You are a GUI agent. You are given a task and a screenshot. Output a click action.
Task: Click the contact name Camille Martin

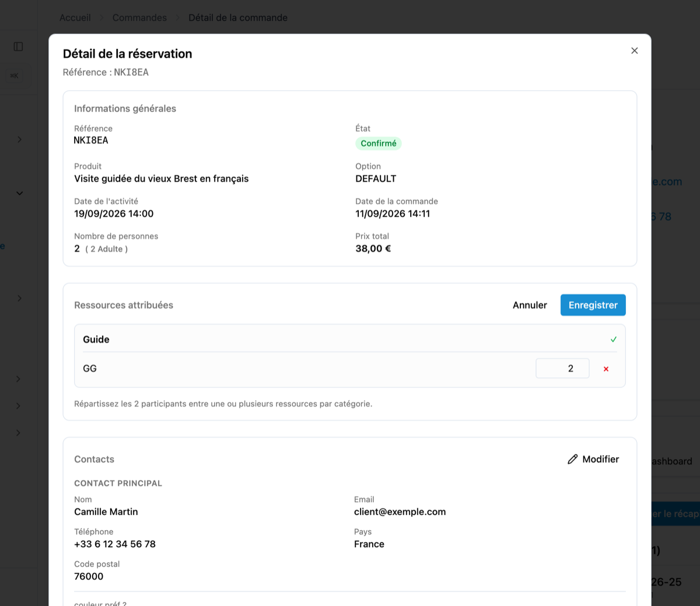pyautogui.click(x=106, y=512)
